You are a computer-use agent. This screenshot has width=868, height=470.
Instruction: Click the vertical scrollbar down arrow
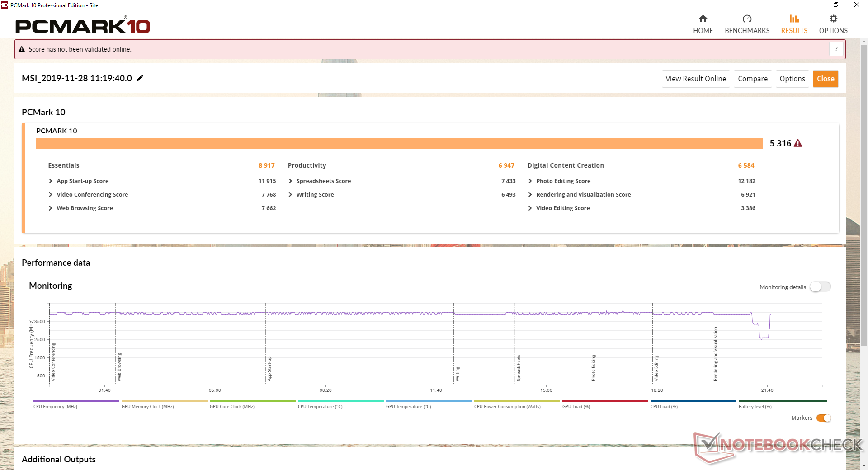pos(864,465)
